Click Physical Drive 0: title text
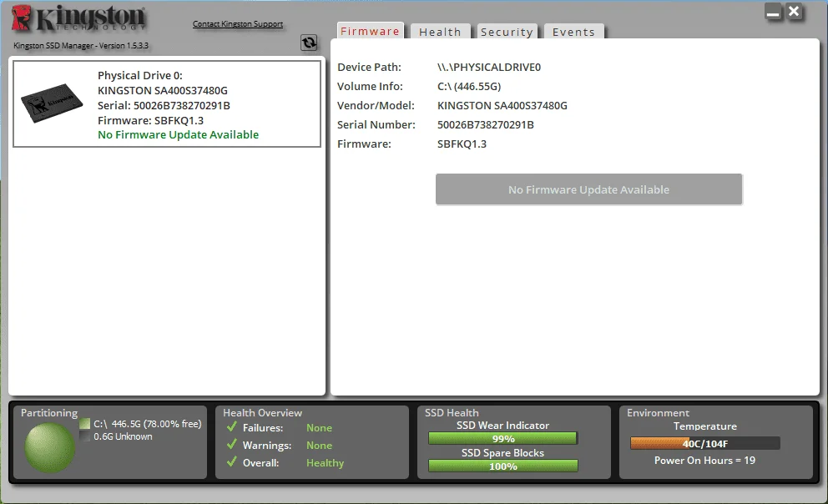This screenshot has width=828, height=504. [x=140, y=75]
